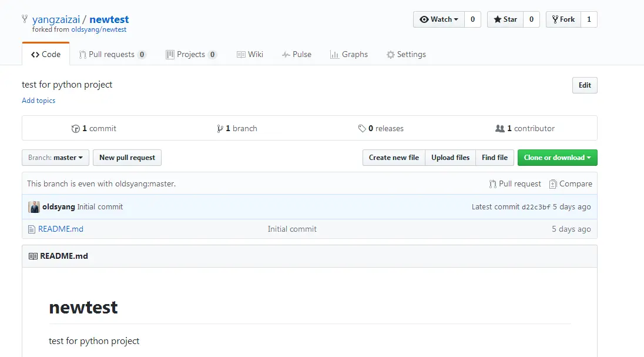
Task: Click the Compare diff file icon
Action: pyautogui.click(x=553, y=184)
